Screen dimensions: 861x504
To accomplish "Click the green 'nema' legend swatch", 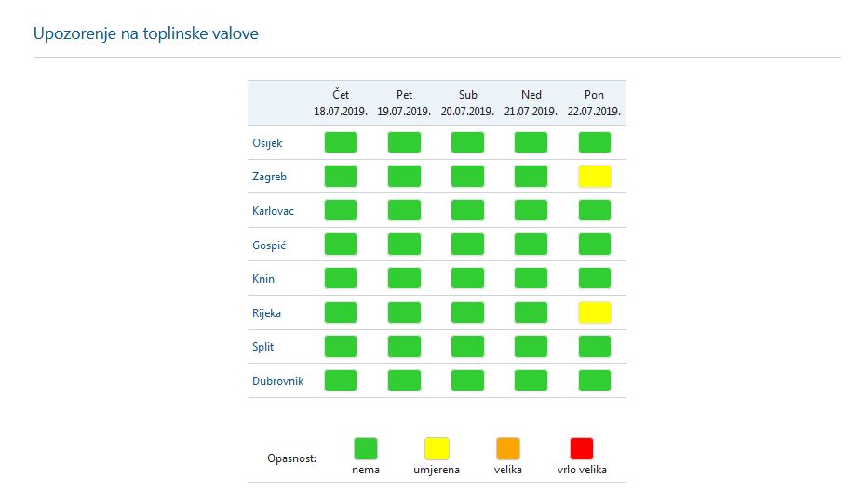I will [366, 448].
